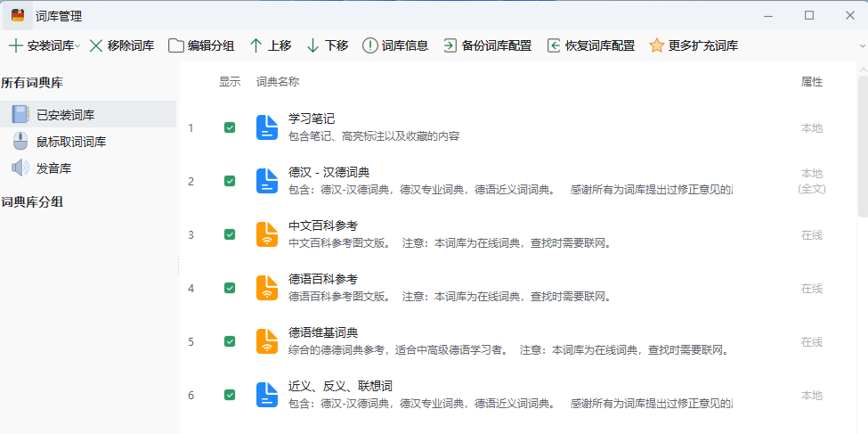Uncheck display checkbox for 学习笔记
This screenshot has height=434, width=868.
(x=229, y=127)
